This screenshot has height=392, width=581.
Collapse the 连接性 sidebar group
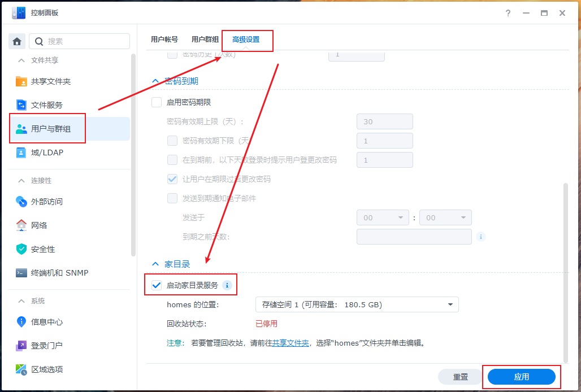click(21, 181)
